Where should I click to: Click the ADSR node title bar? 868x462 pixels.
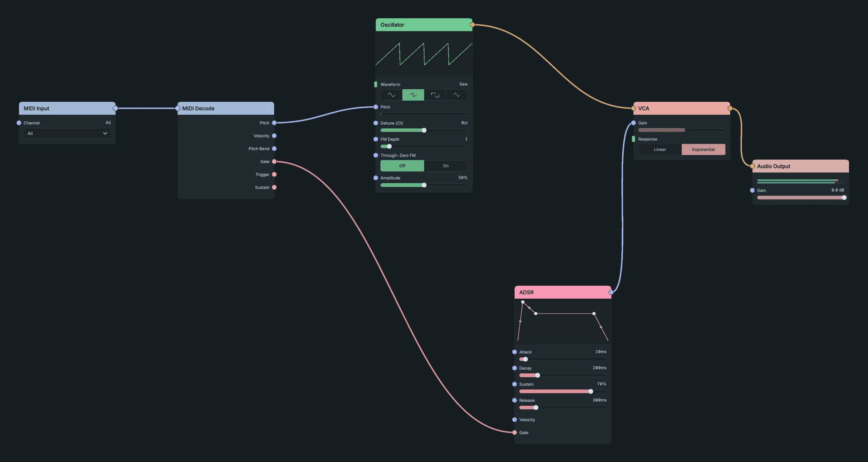562,292
